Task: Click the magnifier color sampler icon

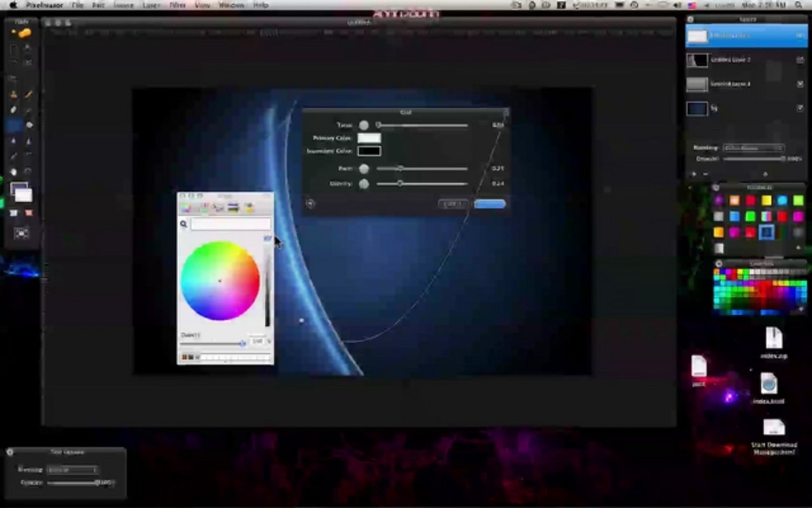Action: pos(184,224)
